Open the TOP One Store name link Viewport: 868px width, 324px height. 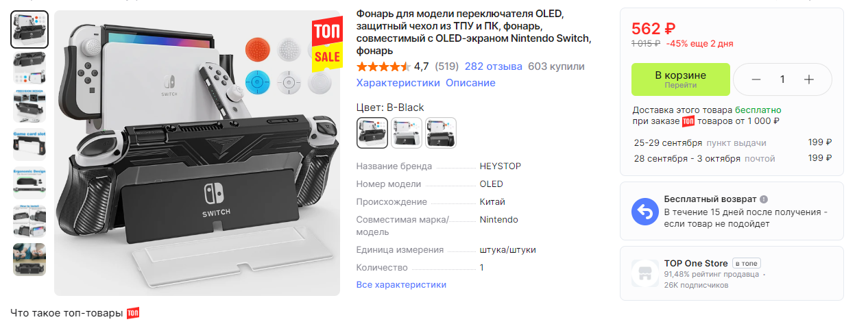click(x=696, y=264)
